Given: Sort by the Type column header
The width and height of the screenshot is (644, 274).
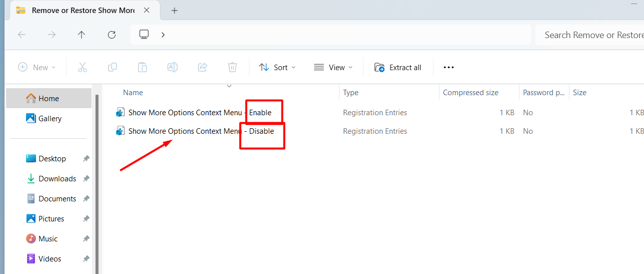Looking at the screenshot, I should coord(351,93).
